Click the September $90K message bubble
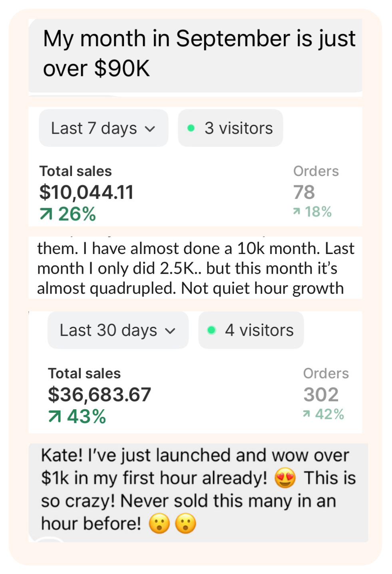The width and height of the screenshot is (392, 574). [195, 54]
